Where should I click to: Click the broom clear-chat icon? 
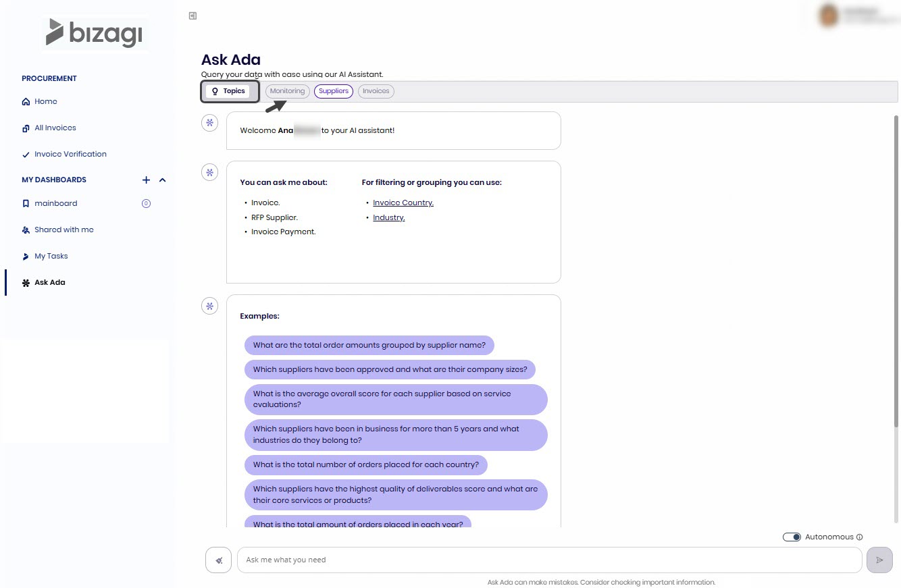218,560
